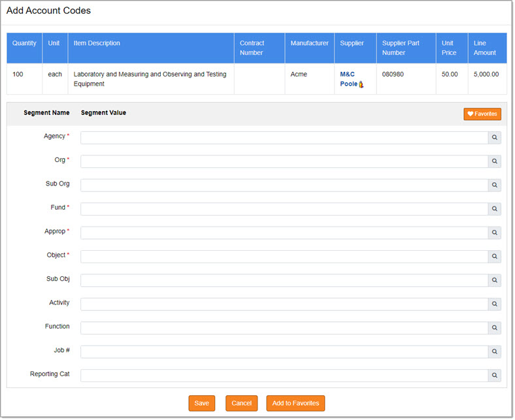The width and height of the screenshot is (515, 420).
Task: Open lookup search for Activity segment
Action: (x=494, y=304)
